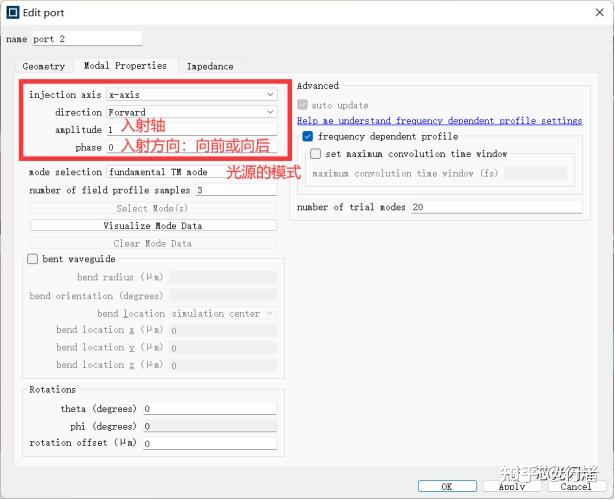Check the bent waveguide option
Screen dimensions: 615x500
tap(33, 259)
